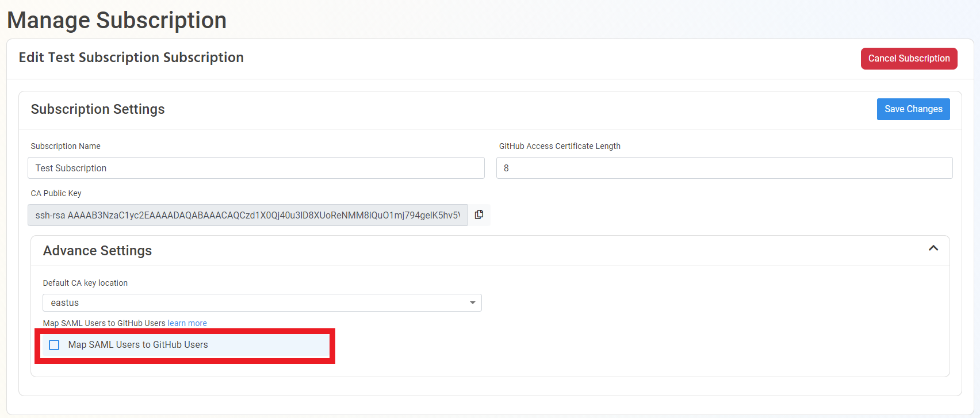Click the GitHub Access Certificate Length label

[x=560, y=146]
